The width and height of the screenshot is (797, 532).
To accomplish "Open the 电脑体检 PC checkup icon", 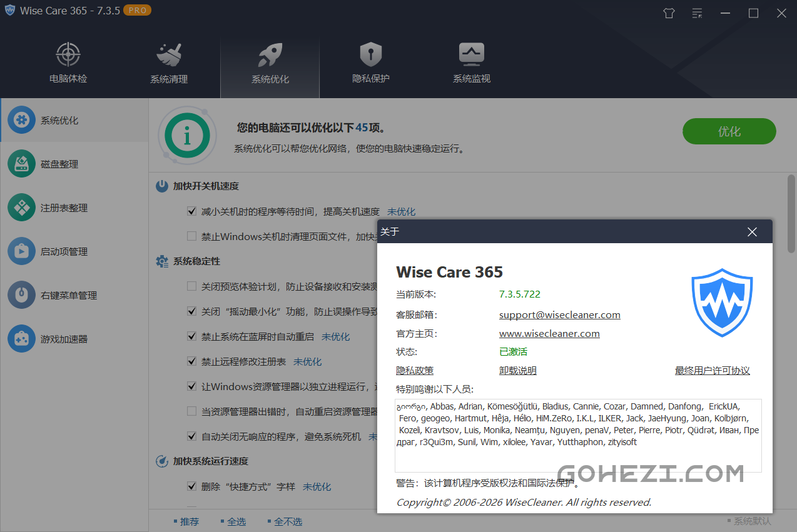I will pos(68,55).
